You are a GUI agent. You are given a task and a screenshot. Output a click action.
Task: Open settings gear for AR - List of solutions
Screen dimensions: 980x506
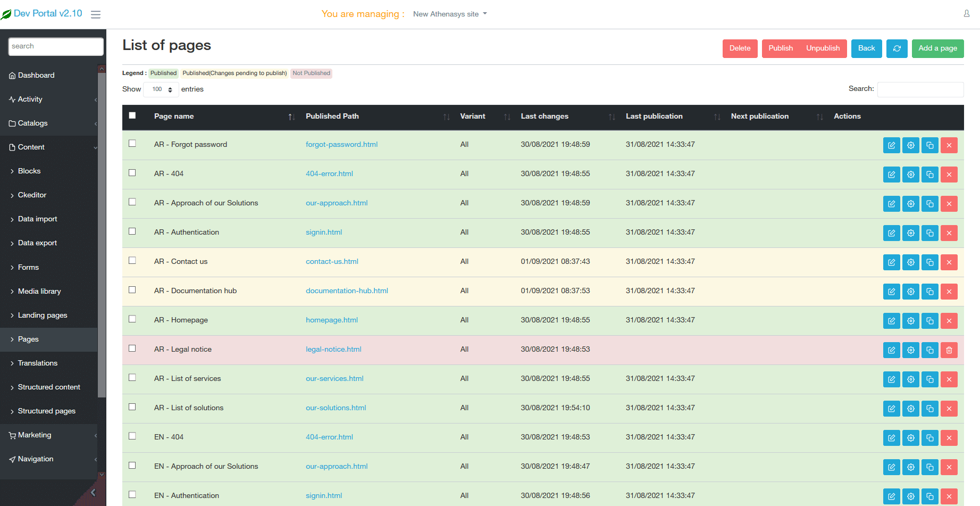(910, 409)
